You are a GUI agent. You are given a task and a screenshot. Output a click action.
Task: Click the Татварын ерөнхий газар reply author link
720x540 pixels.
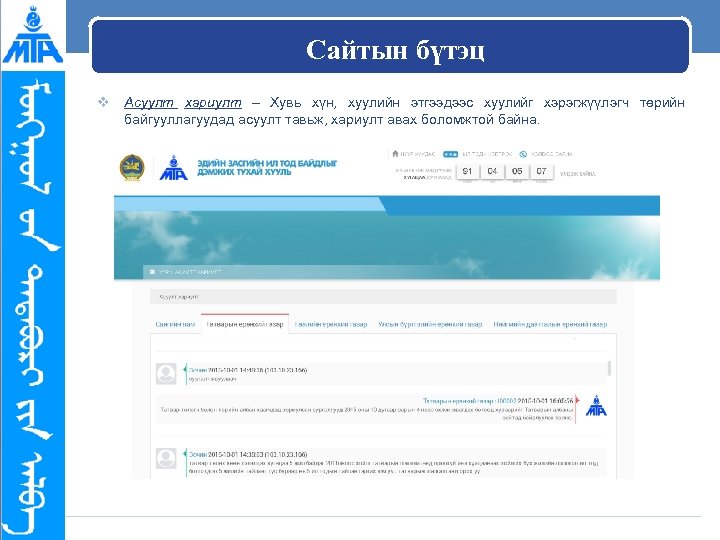[x=469, y=401]
